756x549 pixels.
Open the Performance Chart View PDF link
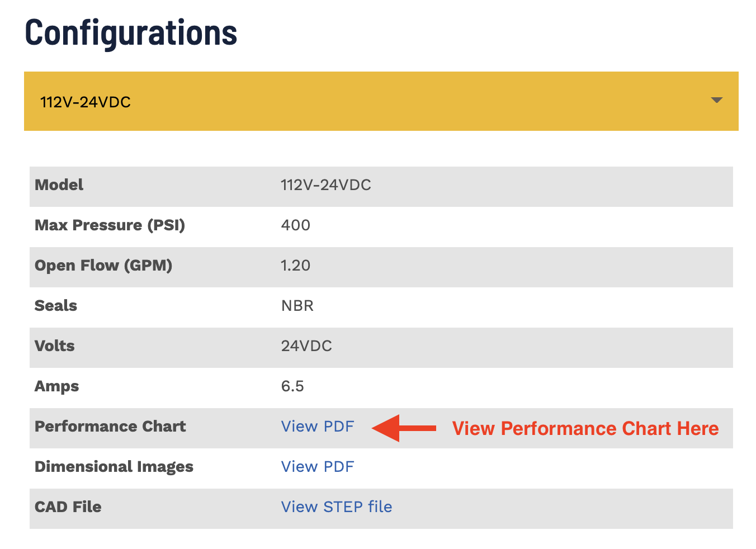pos(317,427)
